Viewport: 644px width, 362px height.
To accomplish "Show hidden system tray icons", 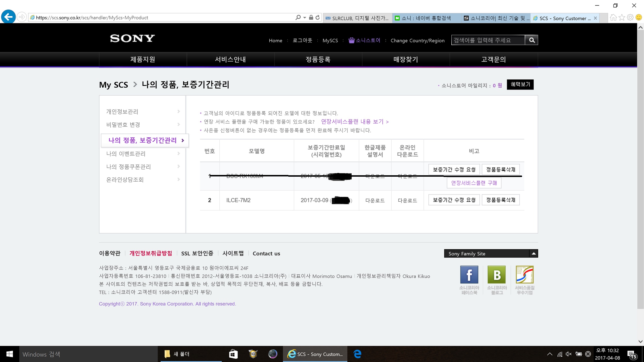I will [x=549, y=354].
